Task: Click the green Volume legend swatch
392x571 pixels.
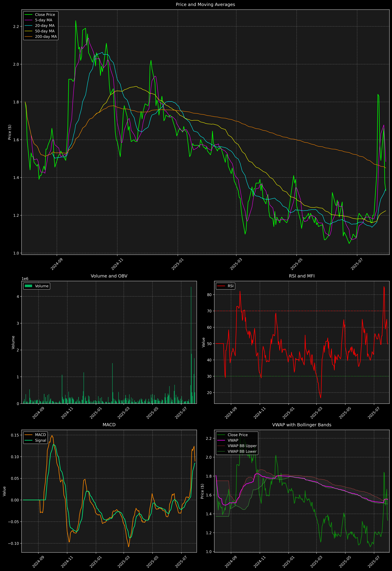Action: 29,286
